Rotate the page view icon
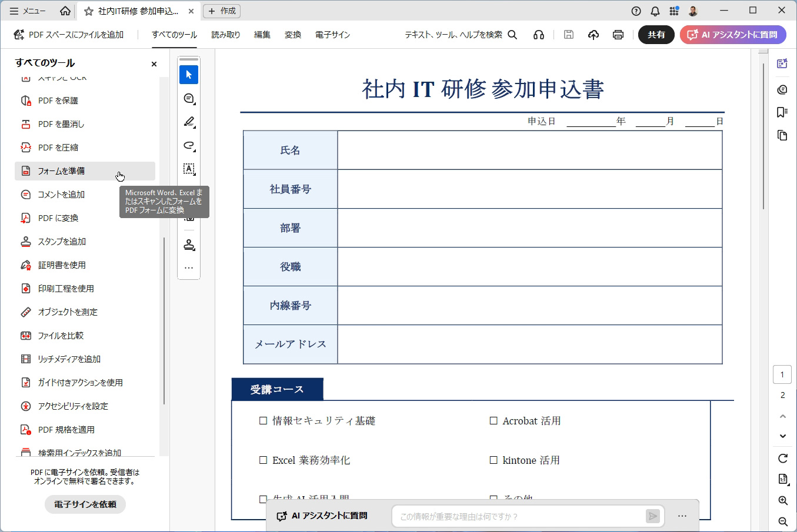This screenshot has height=532, width=797. (x=783, y=459)
